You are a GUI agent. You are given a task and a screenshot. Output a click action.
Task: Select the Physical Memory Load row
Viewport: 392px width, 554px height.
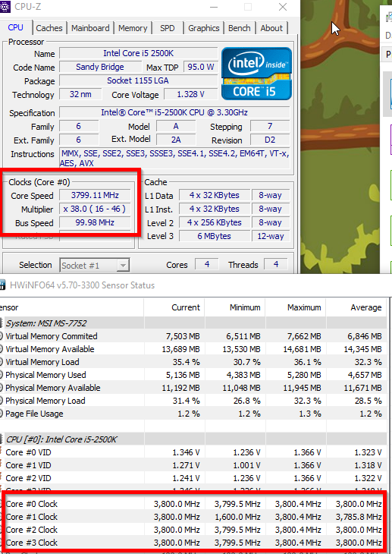(x=193, y=401)
